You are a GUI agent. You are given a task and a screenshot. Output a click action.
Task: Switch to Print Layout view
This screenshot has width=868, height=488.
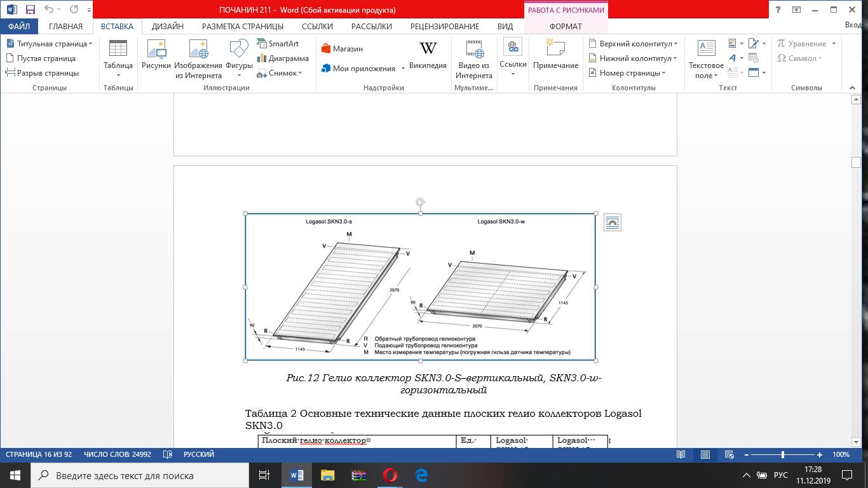705,455
